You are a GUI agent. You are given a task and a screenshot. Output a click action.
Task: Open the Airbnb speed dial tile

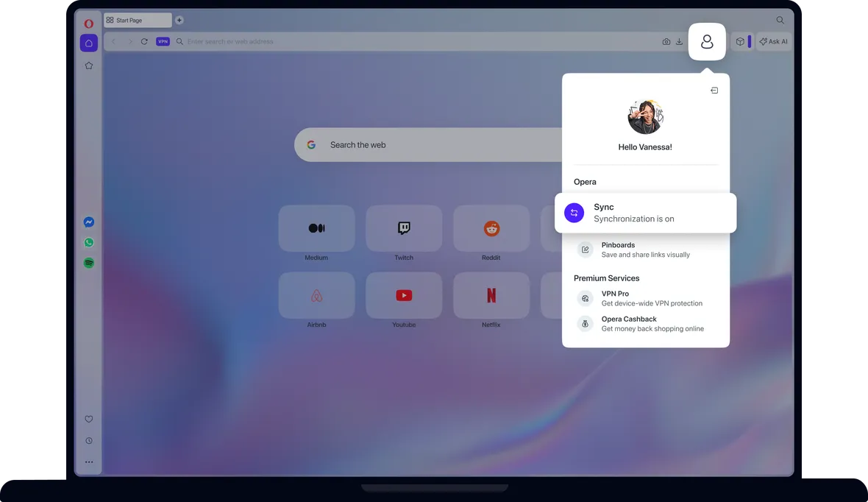pos(316,295)
